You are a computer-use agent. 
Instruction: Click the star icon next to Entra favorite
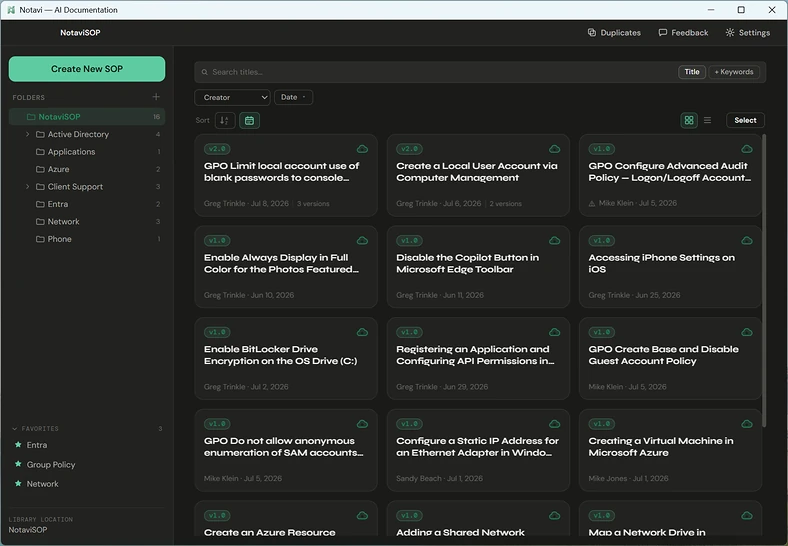point(18,444)
